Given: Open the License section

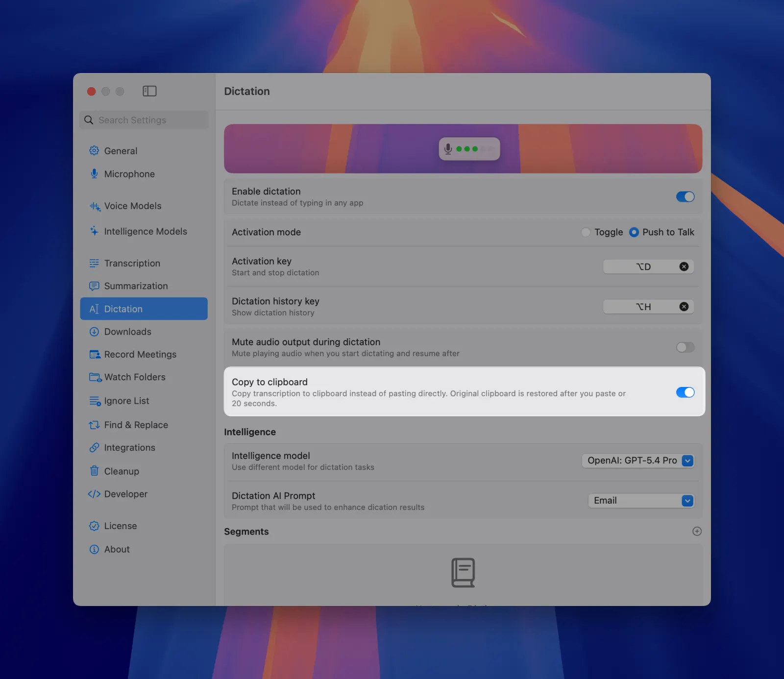Looking at the screenshot, I should (x=144, y=526).
